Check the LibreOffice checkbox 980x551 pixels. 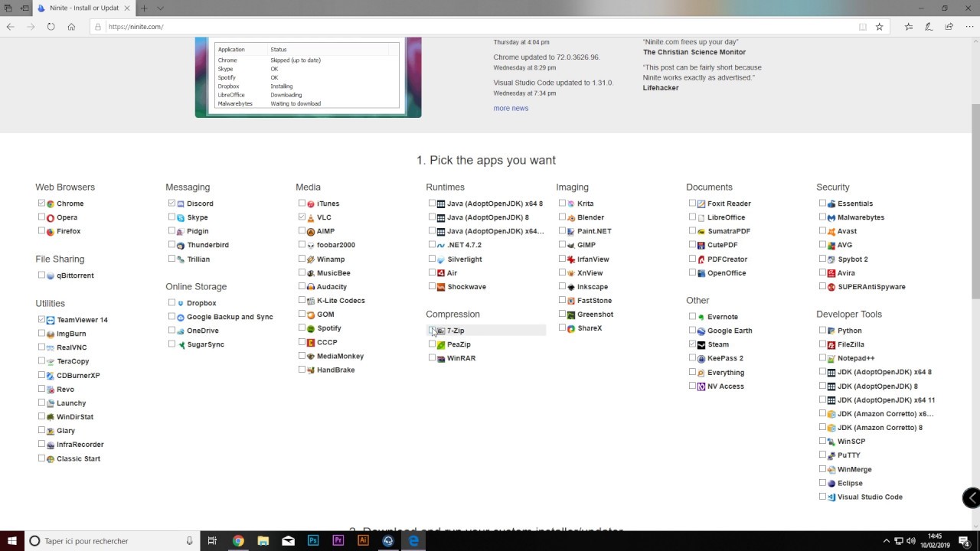click(x=692, y=217)
